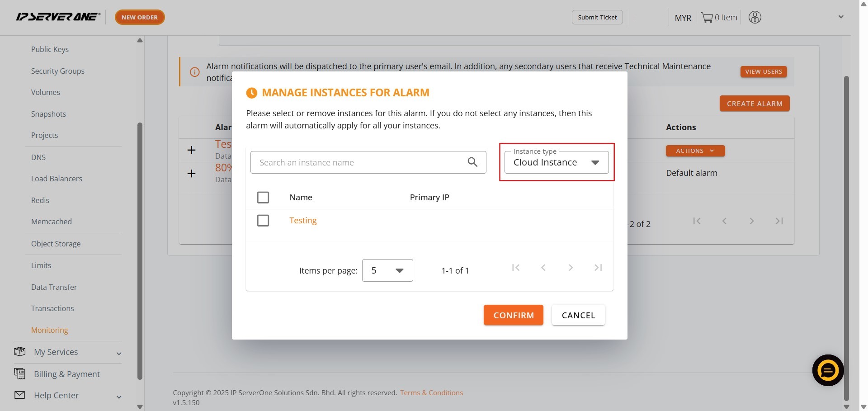
Task: Click the IP ServerOne logo
Action: (58, 17)
